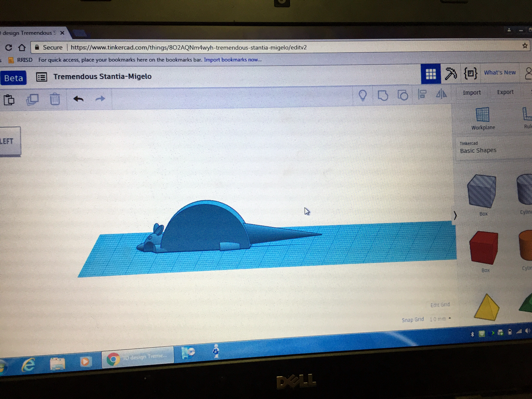The image size is (532, 399).
Task: Click Import bookmarks now link
Action: click(x=233, y=60)
